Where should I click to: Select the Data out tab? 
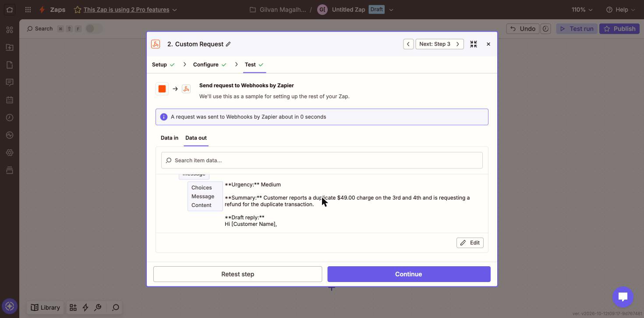[196, 138]
